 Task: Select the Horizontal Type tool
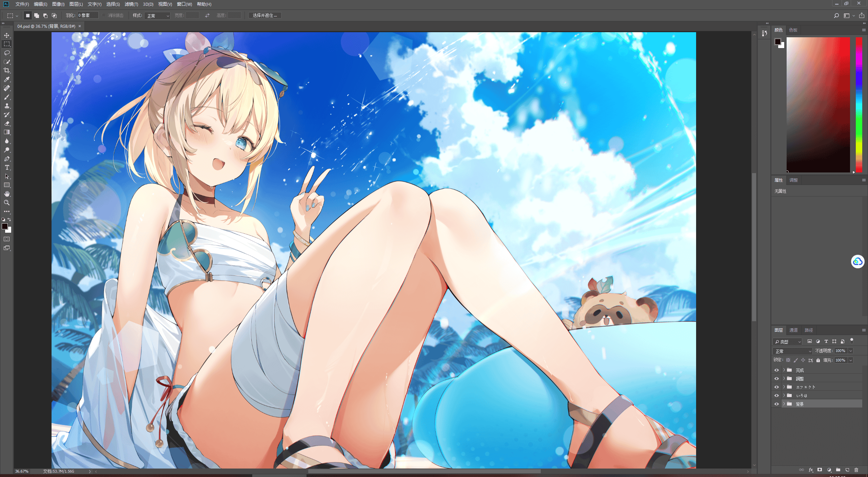point(7,168)
